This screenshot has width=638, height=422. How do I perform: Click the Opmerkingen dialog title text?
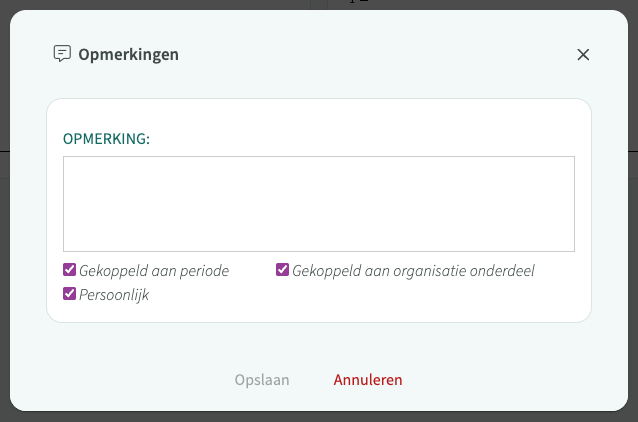pos(129,55)
